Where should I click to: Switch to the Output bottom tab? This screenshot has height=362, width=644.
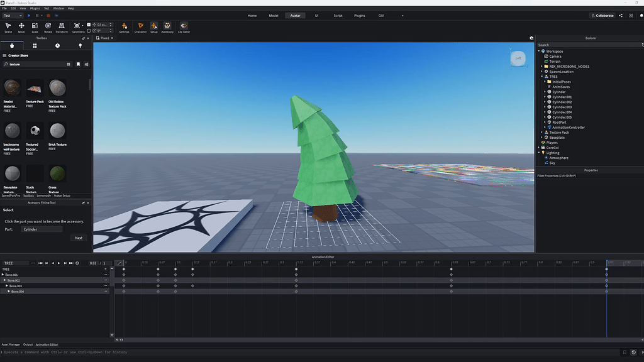(x=28, y=345)
